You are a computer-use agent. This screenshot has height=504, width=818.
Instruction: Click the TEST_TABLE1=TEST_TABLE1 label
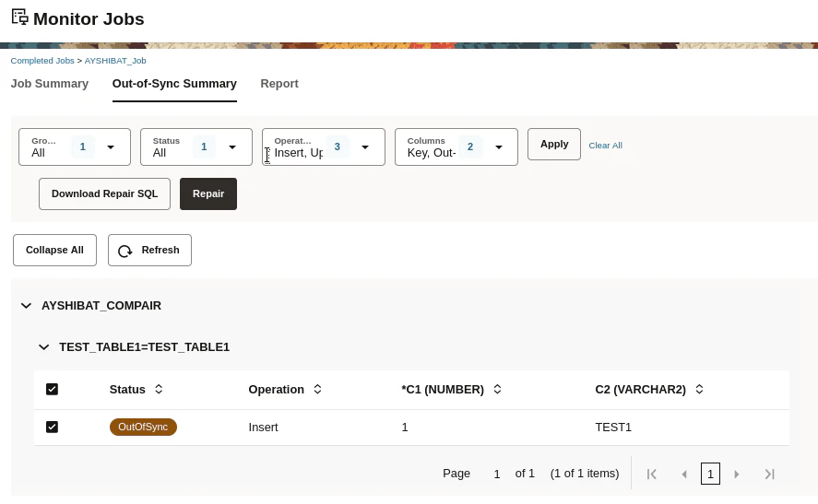tap(145, 347)
